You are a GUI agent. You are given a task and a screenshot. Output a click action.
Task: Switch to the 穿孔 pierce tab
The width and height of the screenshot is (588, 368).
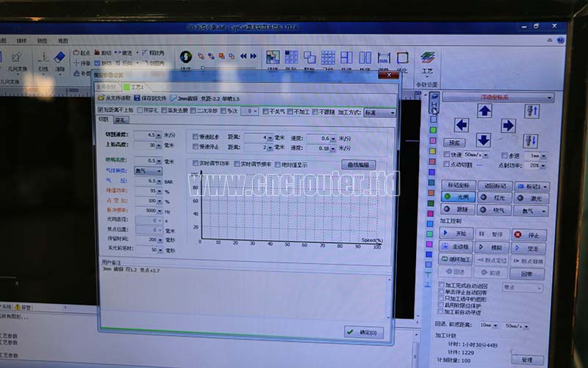coord(121,120)
